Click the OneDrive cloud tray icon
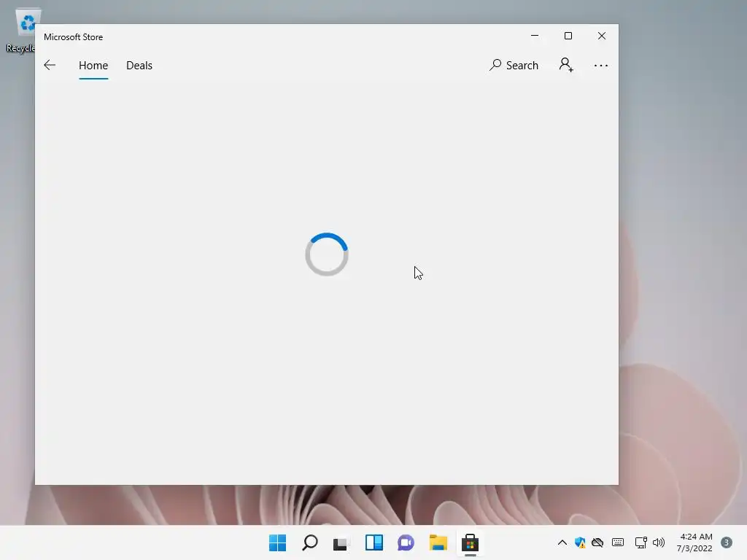This screenshot has height=560, width=747. 597,542
